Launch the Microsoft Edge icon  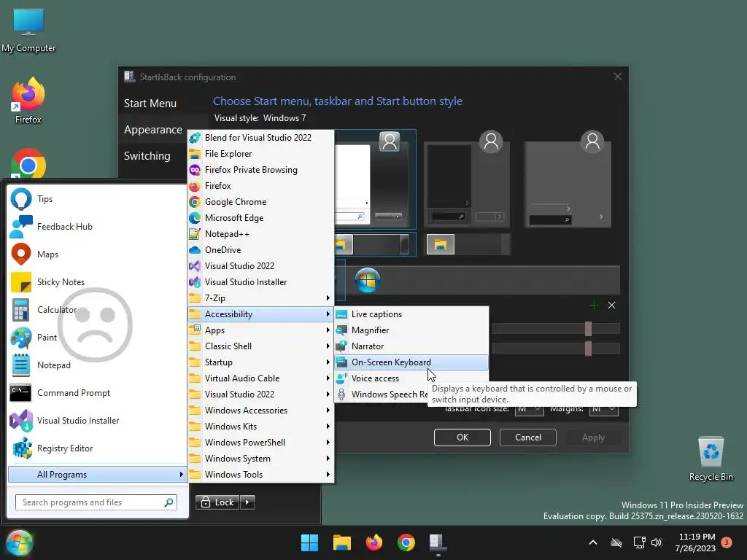(x=194, y=218)
